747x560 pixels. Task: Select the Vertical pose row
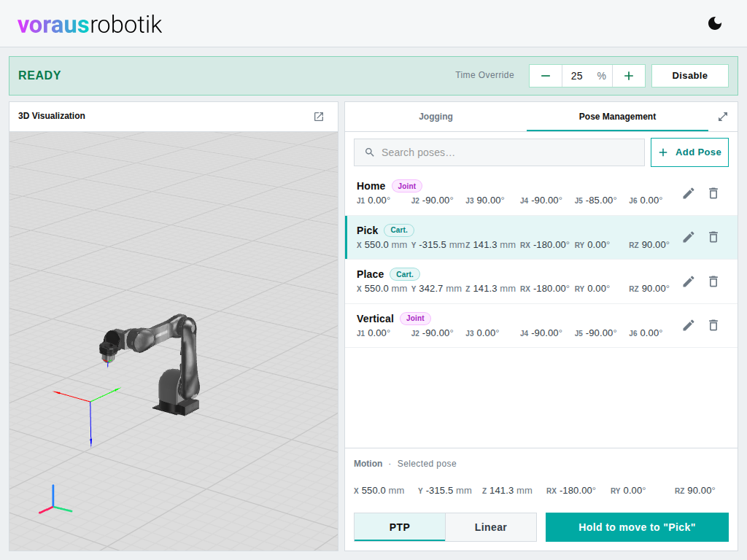pyautogui.click(x=541, y=325)
